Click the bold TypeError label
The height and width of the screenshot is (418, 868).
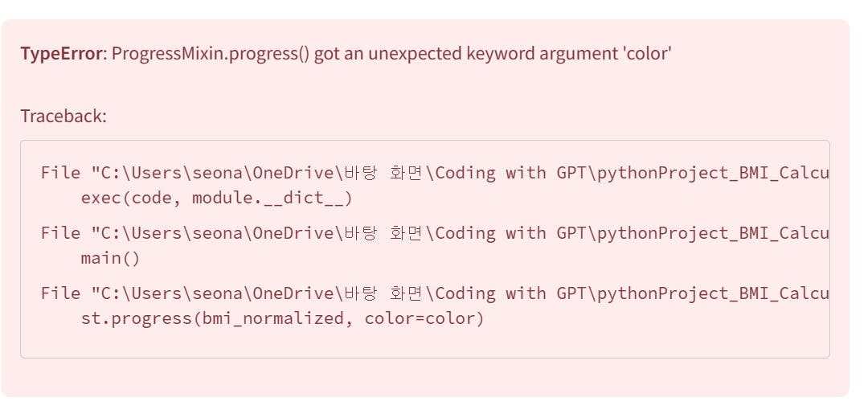tap(61, 54)
